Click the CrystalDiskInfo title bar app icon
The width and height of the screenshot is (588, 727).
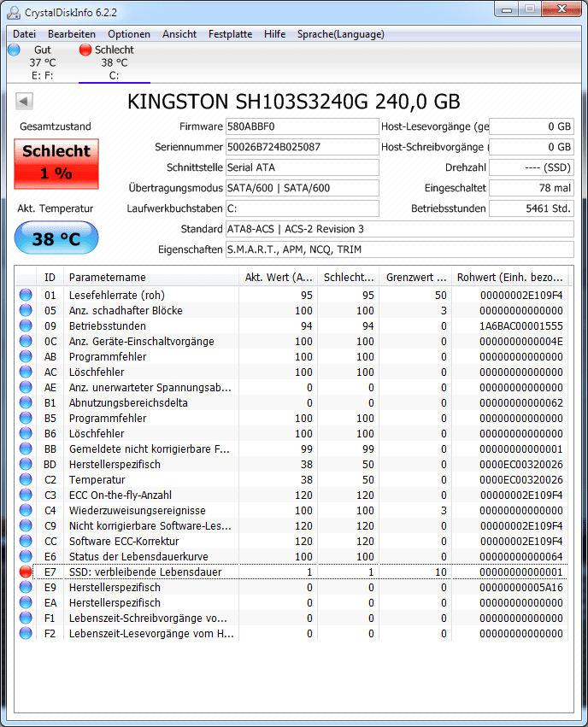click(14, 13)
